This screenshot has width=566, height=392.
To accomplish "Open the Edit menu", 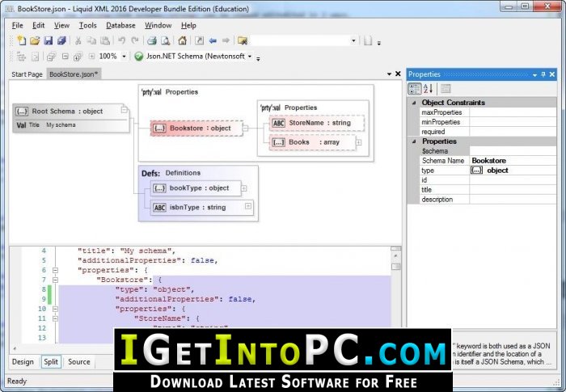I will [38, 25].
